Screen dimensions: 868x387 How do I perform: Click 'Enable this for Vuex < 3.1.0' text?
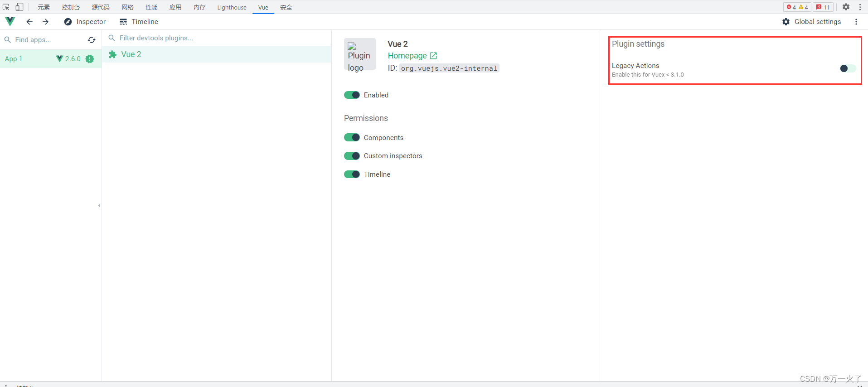[648, 75]
